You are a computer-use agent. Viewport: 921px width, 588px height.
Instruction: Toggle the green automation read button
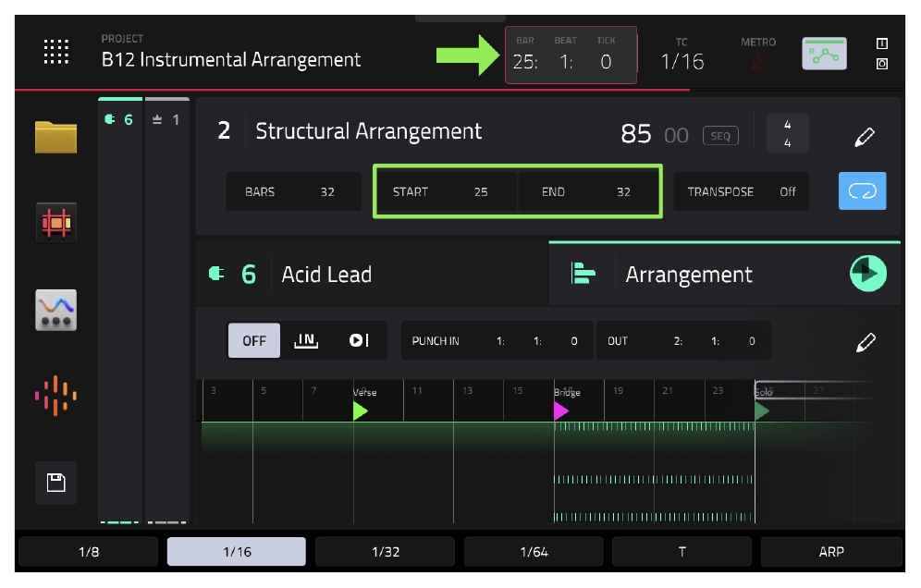[824, 54]
